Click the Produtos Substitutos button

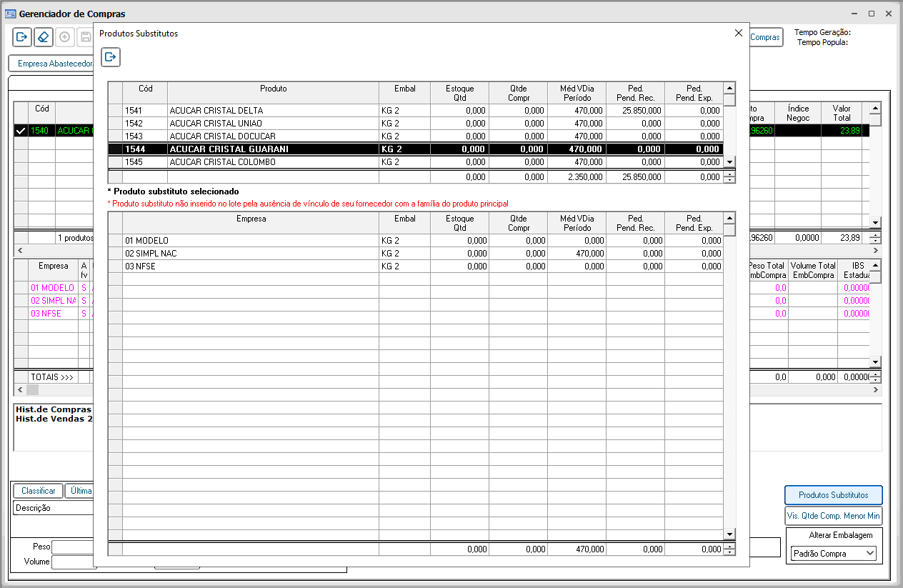pyautogui.click(x=834, y=495)
